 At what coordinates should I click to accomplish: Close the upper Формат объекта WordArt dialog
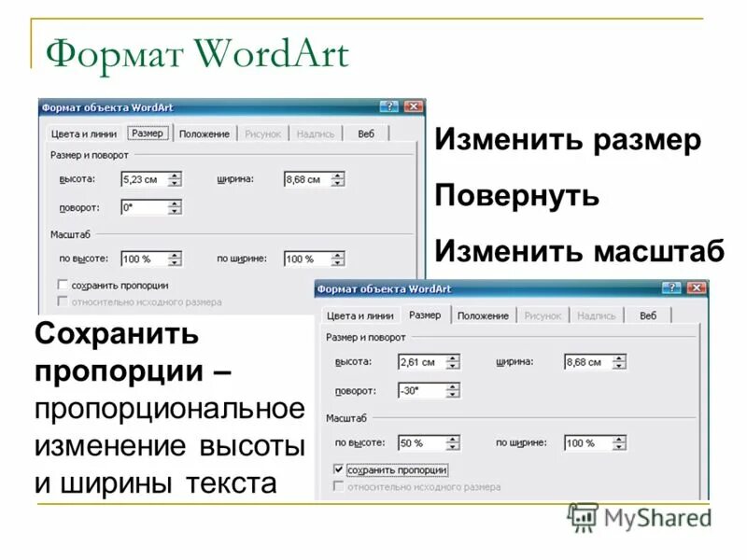coord(414,106)
